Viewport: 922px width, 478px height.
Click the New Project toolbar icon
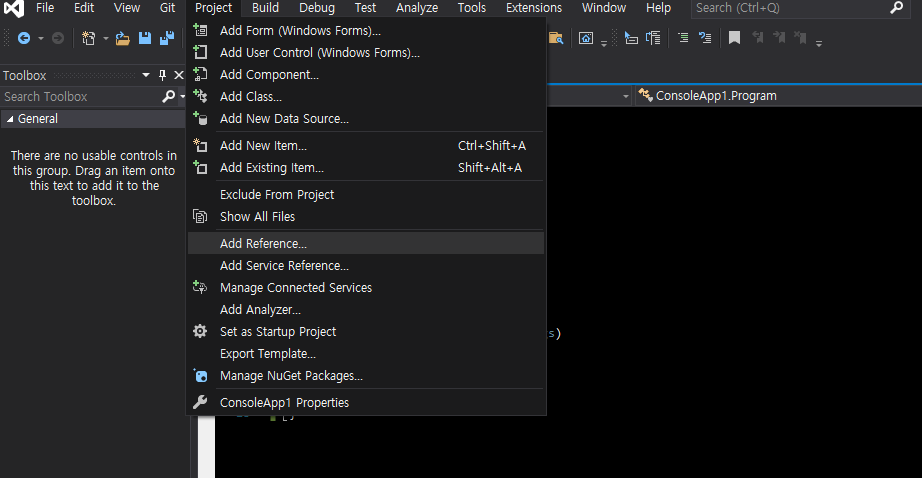[x=88, y=38]
